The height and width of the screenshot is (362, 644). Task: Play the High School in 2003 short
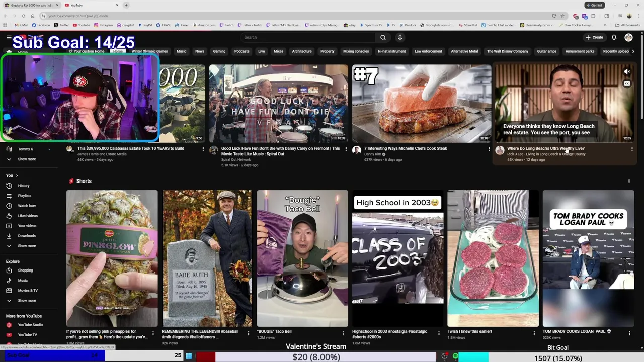click(397, 258)
